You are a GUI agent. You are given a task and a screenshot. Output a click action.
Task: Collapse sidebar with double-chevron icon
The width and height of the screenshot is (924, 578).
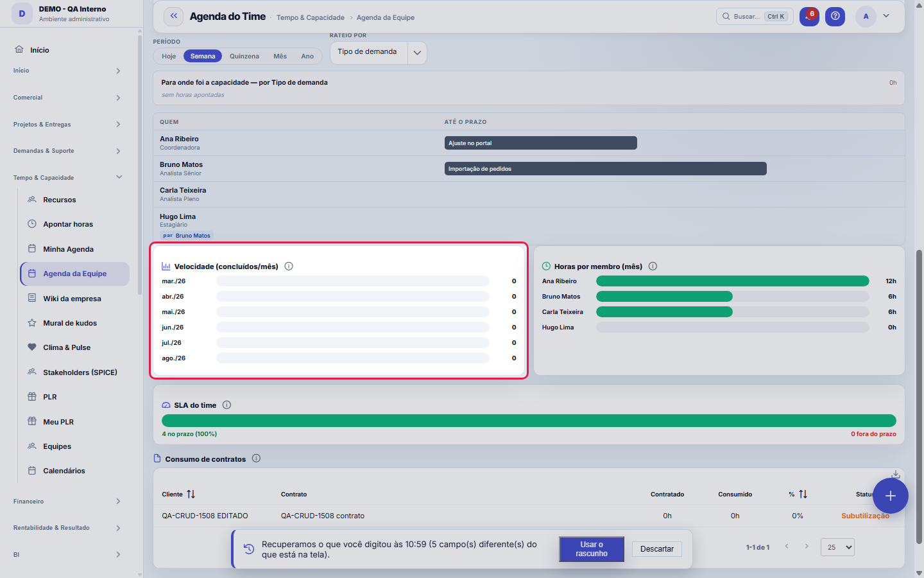point(174,16)
